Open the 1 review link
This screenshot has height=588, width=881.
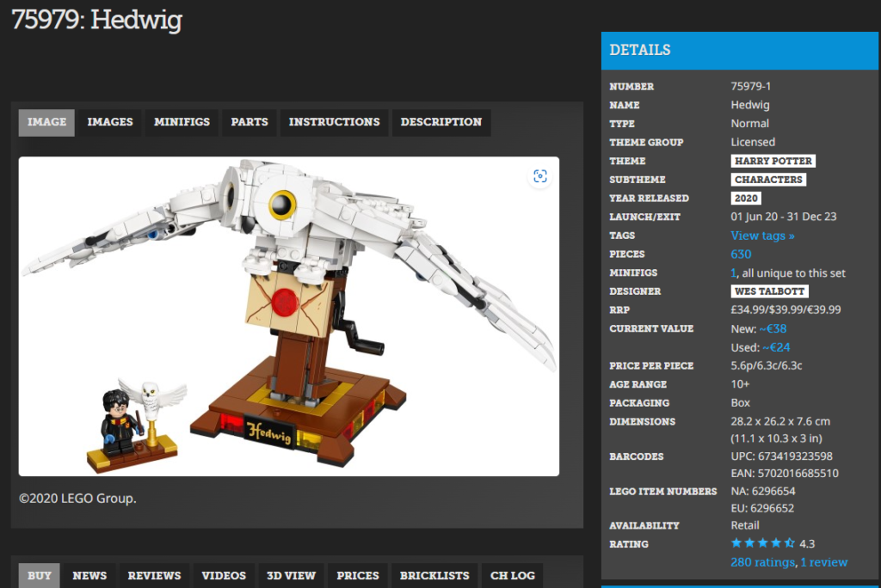tap(824, 562)
